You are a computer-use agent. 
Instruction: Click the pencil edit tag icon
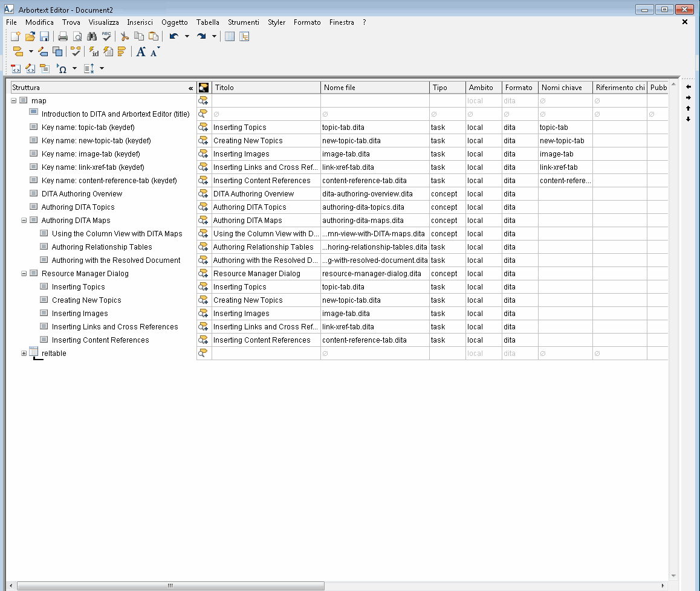click(x=43, y=52)
